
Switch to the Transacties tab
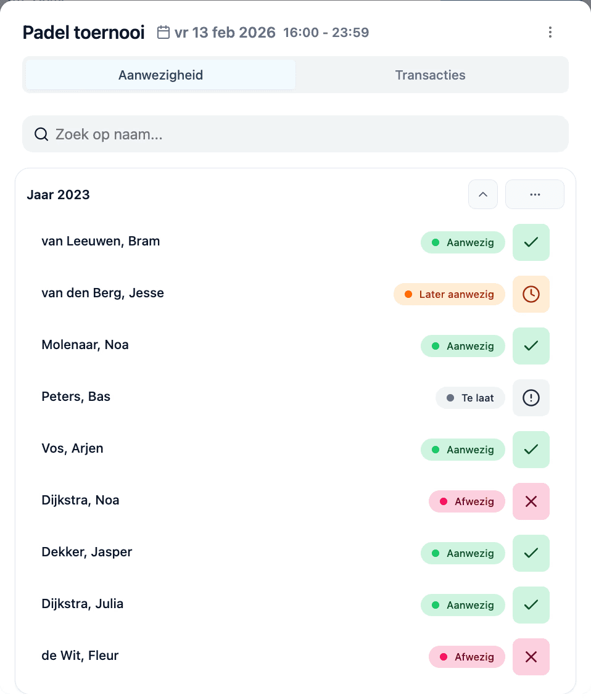pos(430,75)
